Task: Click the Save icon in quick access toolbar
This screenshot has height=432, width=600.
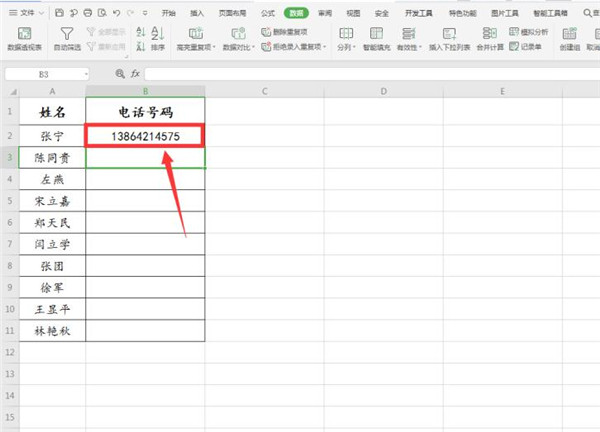Action: (59, 13)
